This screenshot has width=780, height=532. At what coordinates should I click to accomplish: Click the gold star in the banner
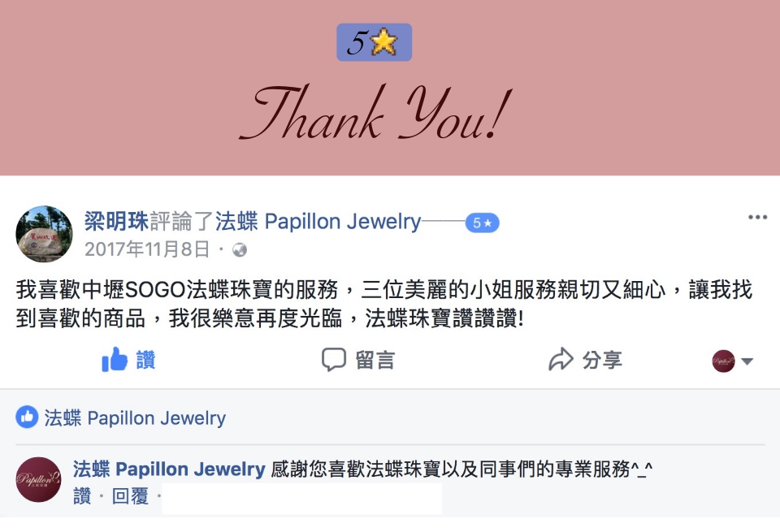point(384,41)
